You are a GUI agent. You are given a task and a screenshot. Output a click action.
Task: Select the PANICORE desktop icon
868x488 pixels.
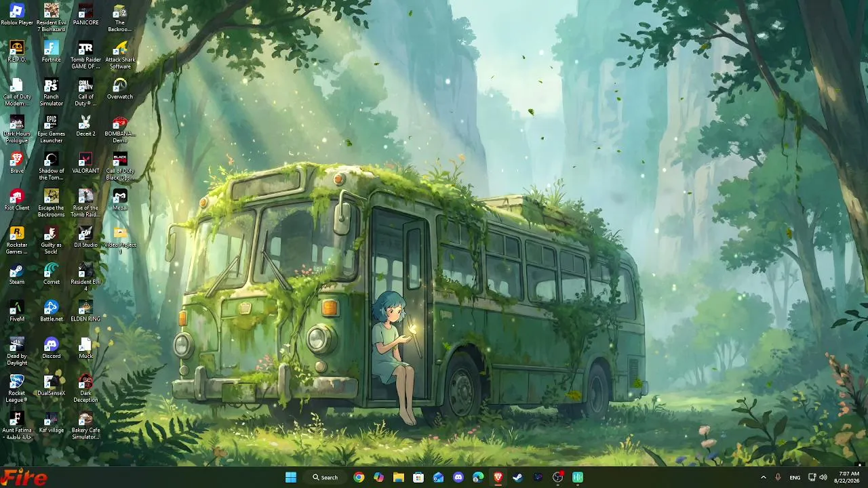point(85,15)
